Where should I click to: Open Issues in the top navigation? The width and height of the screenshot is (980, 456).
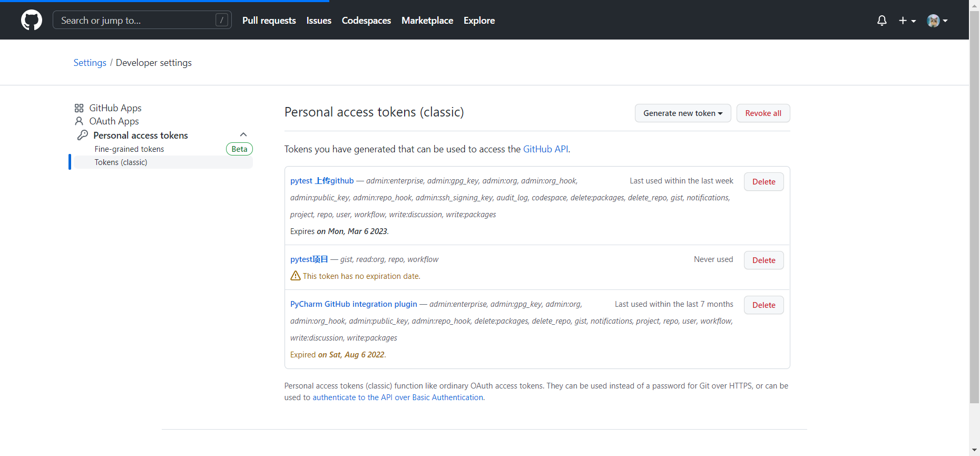point(319,21)
